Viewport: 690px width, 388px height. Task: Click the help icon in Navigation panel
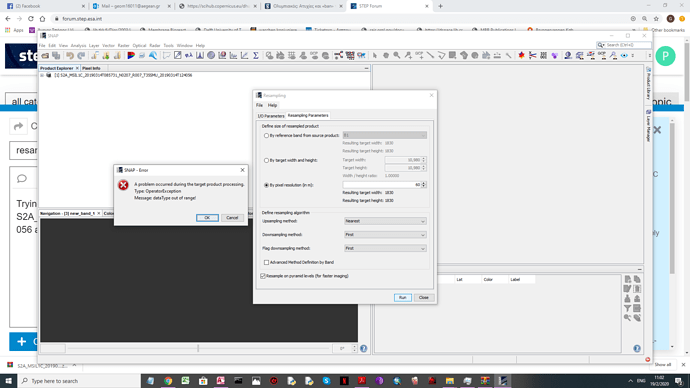363,348
